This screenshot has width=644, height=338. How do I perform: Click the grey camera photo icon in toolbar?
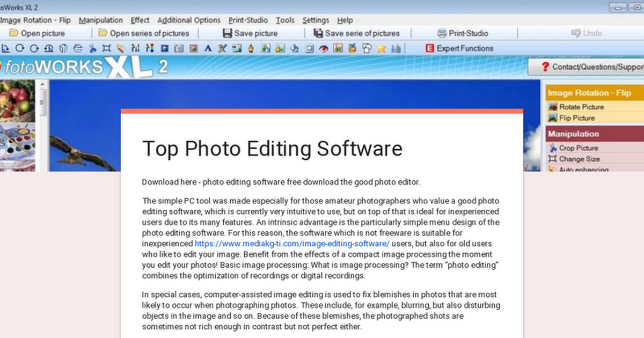tap(179, 48)
